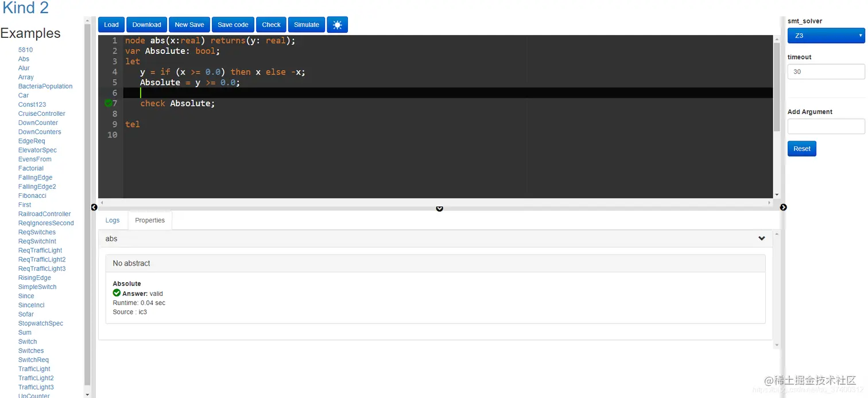
Task: Select the Properties tab
Action: pos(150,220)
